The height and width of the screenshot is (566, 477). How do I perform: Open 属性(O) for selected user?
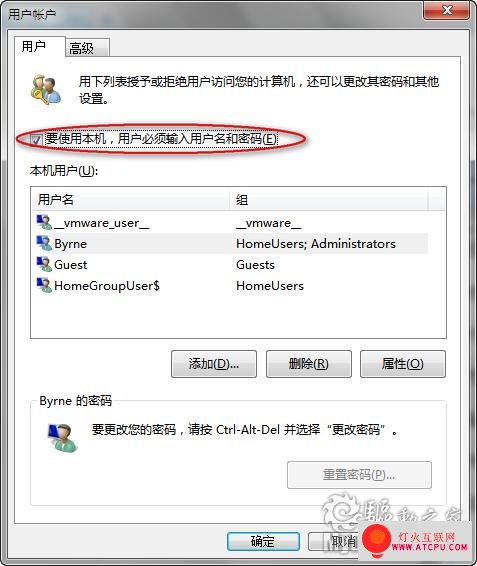tap(403, 364)
